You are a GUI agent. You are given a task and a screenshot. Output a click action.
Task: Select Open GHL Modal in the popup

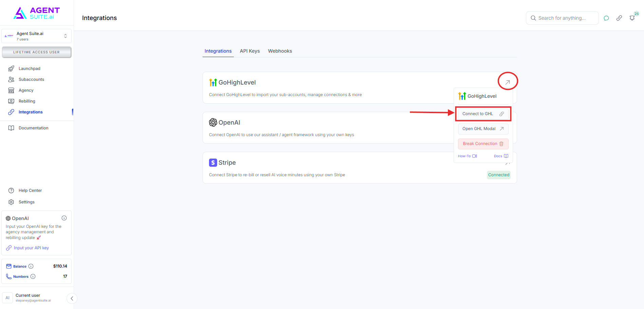483,129
